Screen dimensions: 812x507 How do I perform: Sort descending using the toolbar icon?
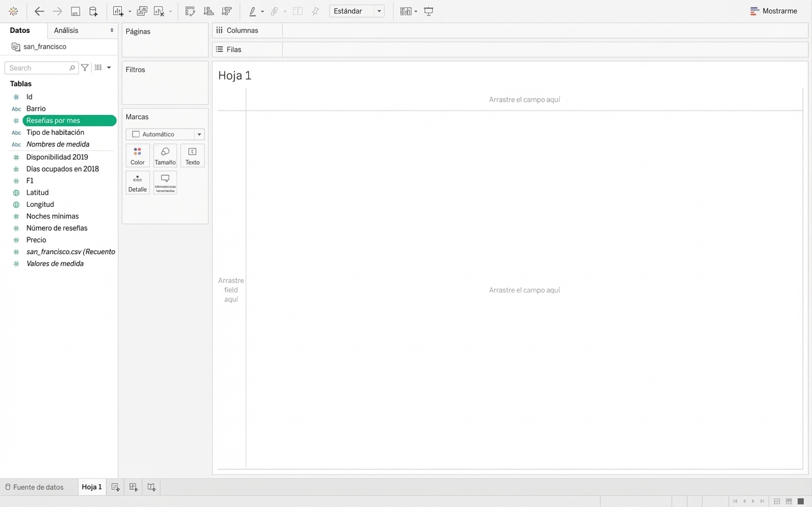(227, 11)
